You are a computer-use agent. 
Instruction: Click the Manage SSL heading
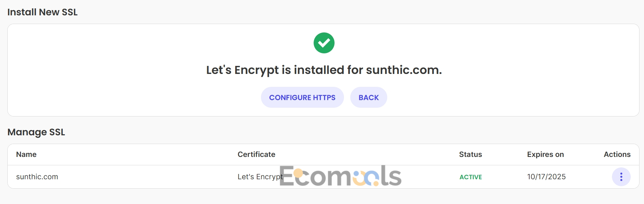click(x=36, y=132)
